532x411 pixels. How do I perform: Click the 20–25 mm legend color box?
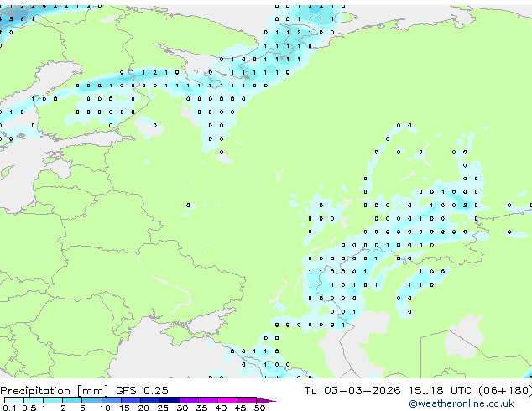click(150, 400)
